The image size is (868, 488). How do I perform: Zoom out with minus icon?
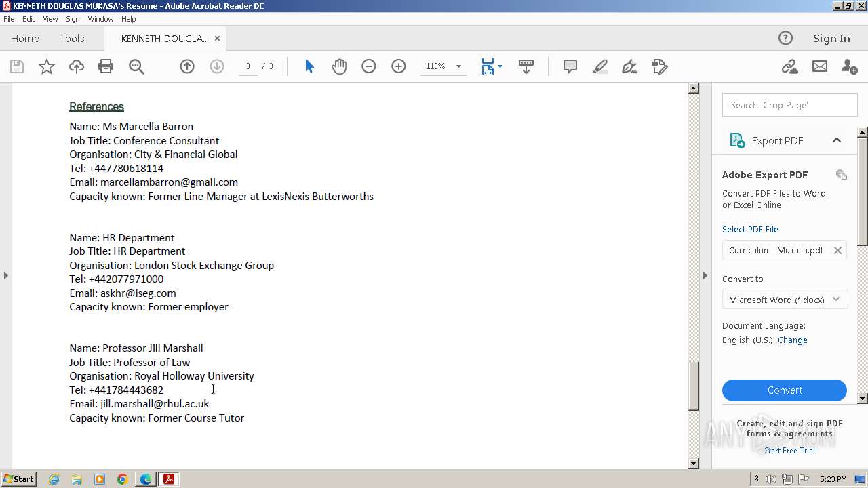pos(369,66)
